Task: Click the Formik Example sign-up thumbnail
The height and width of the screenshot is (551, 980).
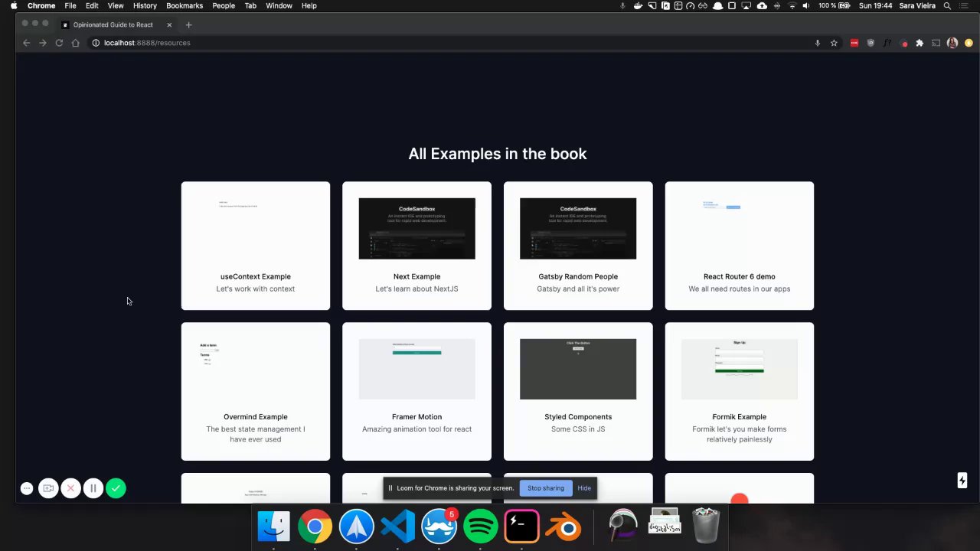Action: click(x=740, y=369)
